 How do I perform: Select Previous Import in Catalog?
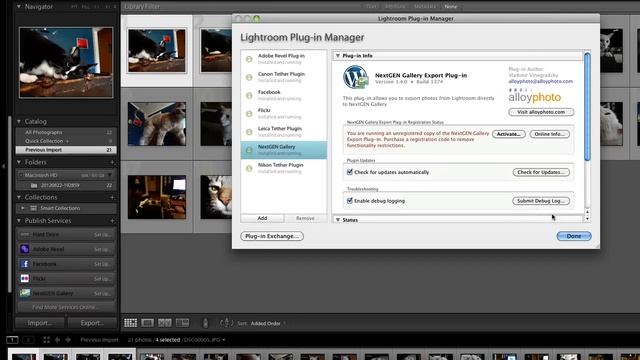(x=66, y=150)
